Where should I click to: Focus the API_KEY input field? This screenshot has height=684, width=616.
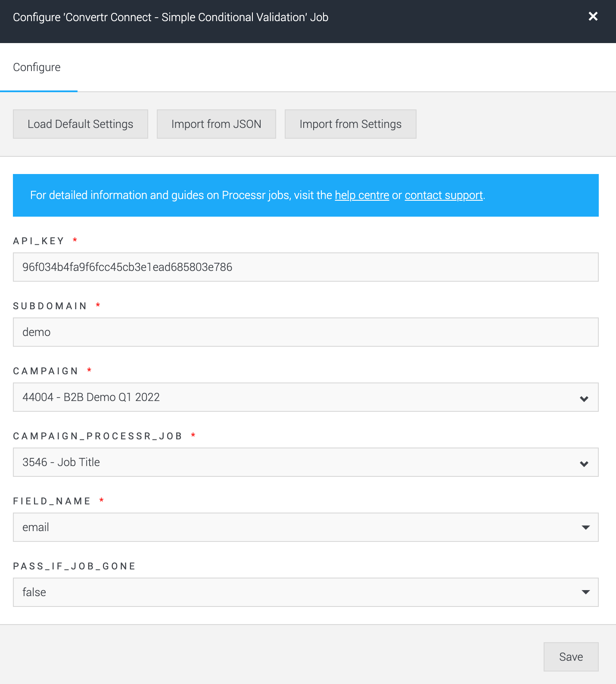tap(306, 267)
